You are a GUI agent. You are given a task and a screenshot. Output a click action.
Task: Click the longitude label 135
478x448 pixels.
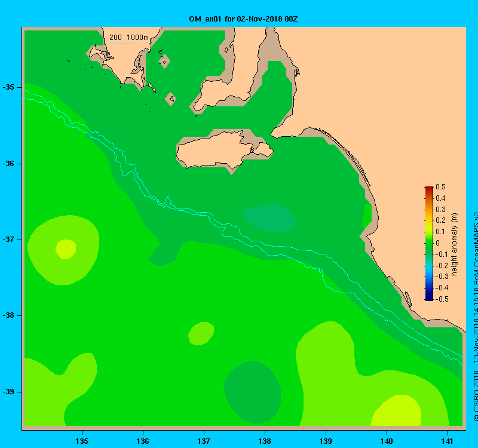(x=82, y=441)
